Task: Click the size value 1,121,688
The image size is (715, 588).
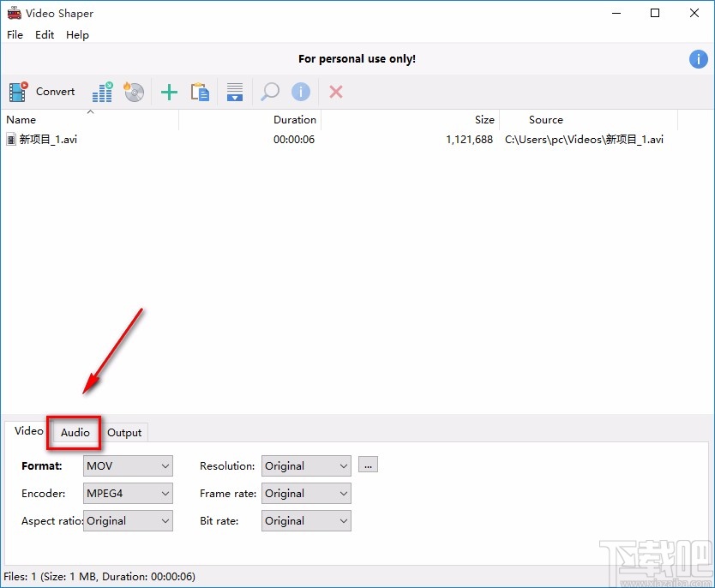Action: click(x=469, y=139)
